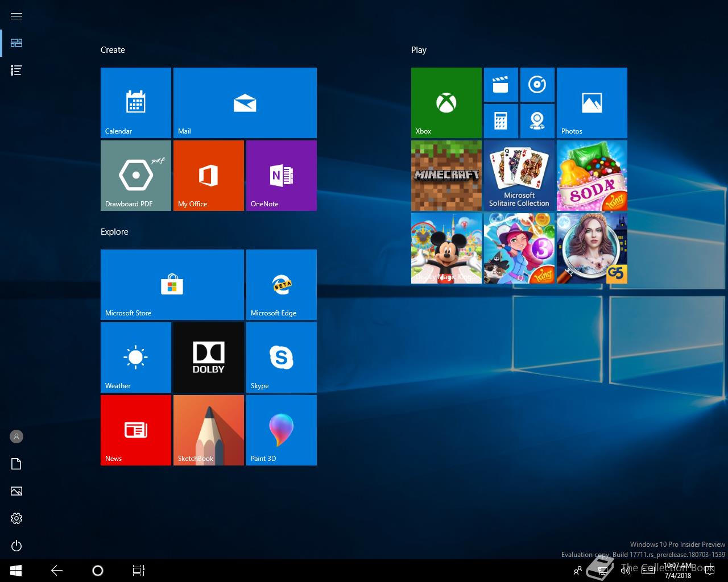Screen dimensions: 728x582
Task: Click the taskbar Back arrow
Action: tap(57, 571)
